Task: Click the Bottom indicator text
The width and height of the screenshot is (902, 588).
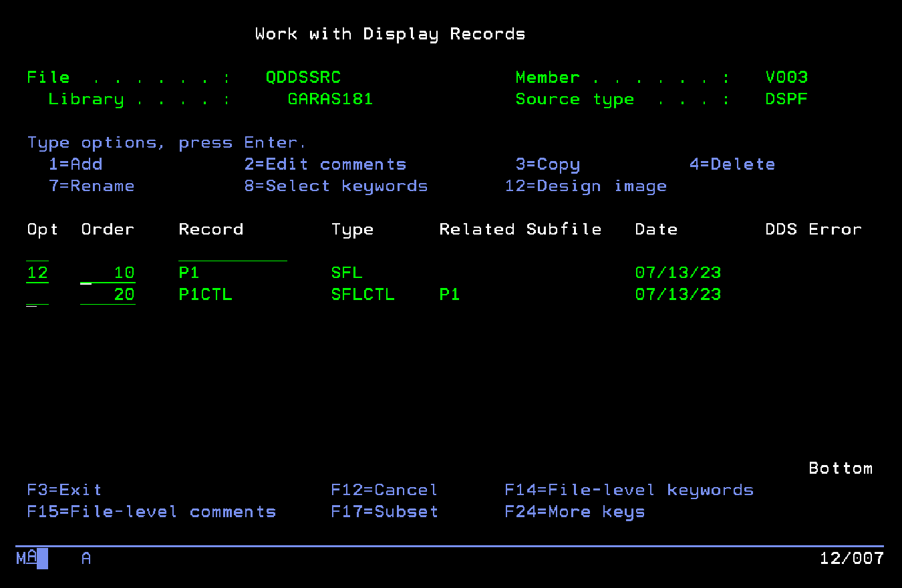Action: 841,468
